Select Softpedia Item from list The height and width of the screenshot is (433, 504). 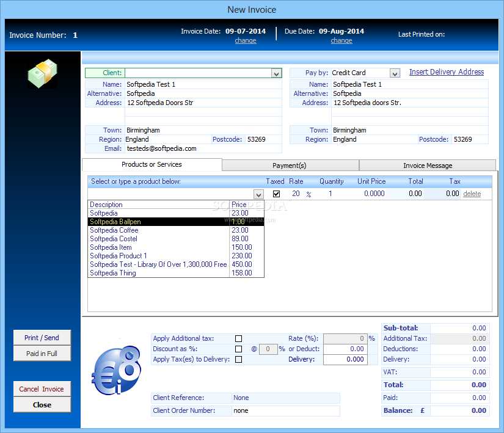tap(176, 247)
